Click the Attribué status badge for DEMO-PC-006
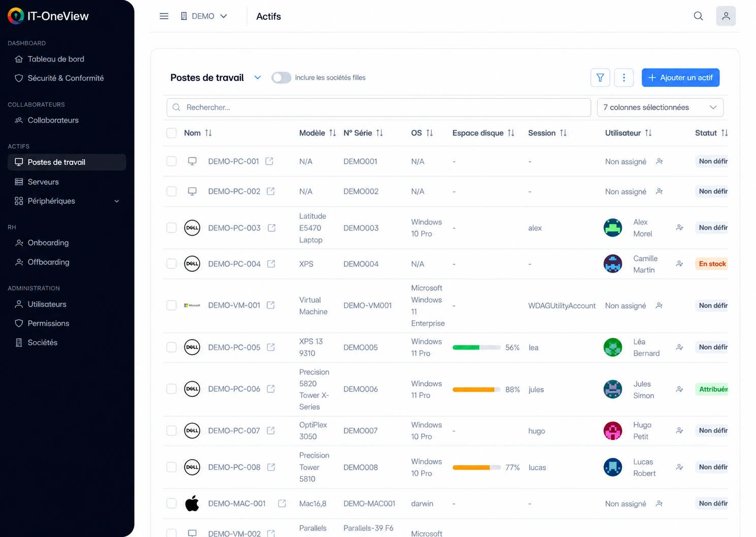Screen dimensions: 756x537 [x=712, y=389]
